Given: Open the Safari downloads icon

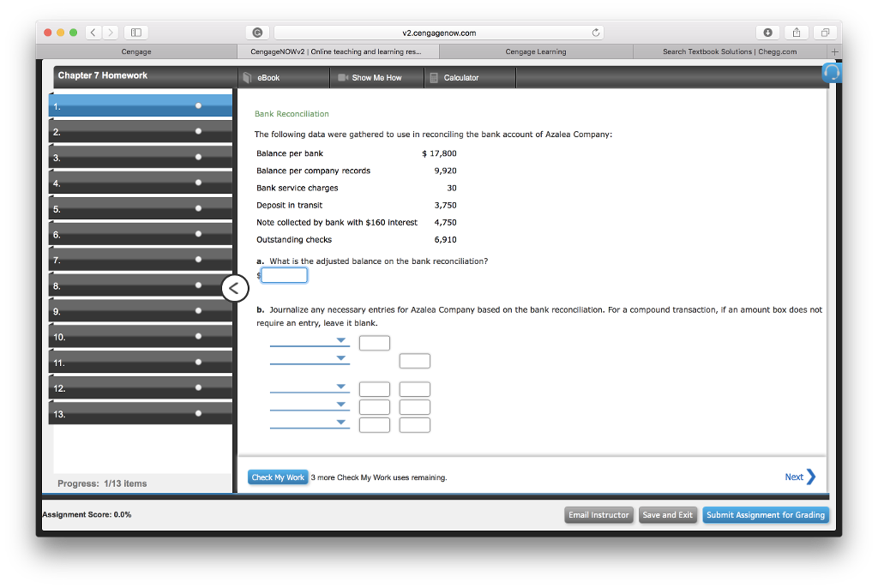Looking at the screenshot, I should pos(767,33).
